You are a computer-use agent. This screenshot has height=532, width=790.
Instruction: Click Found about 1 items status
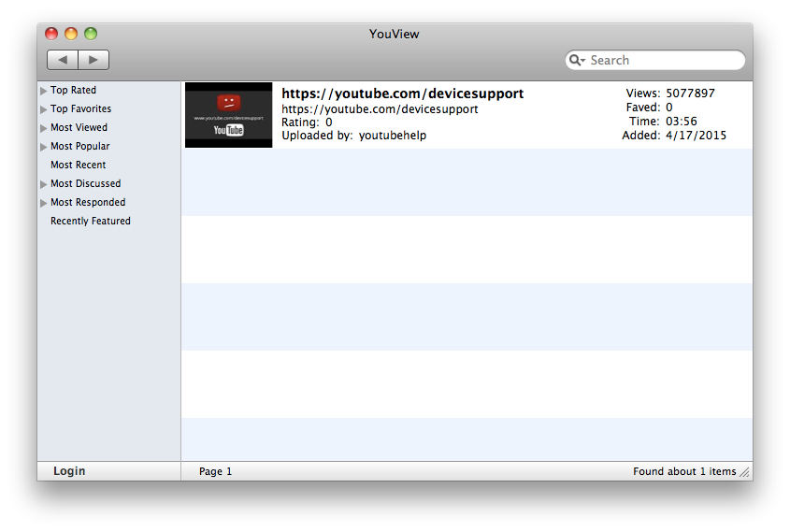(x=684, y=471)
